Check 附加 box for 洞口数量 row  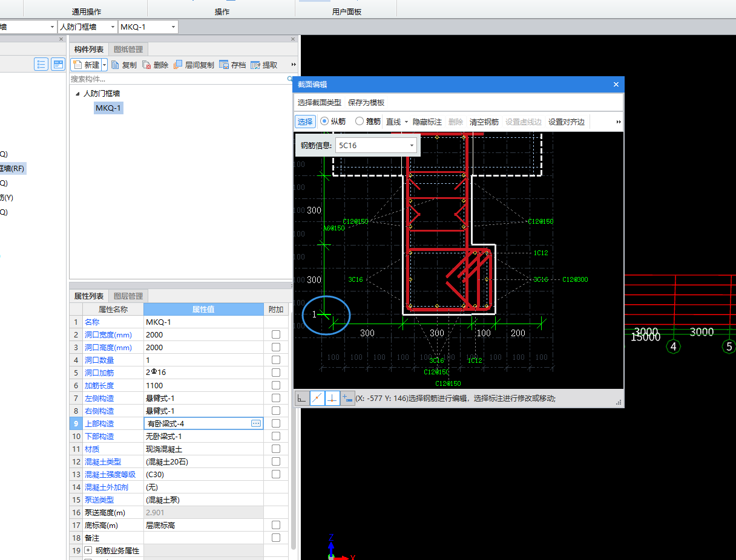(276, 360)
